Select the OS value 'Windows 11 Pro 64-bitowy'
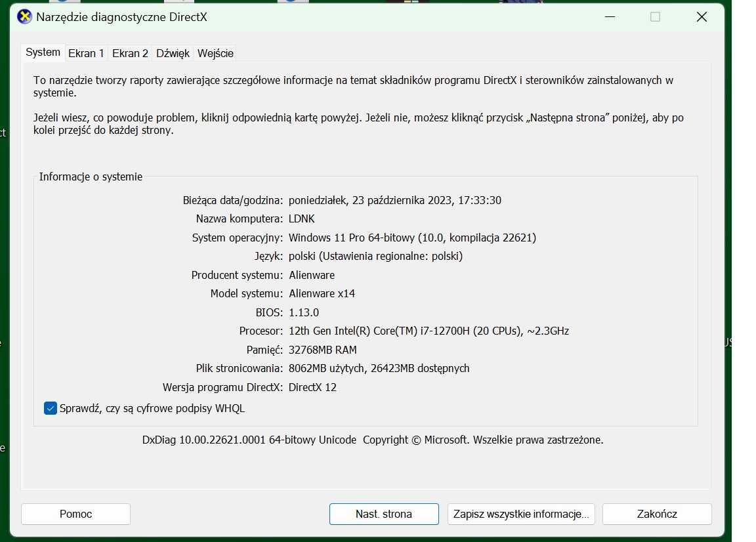 [352, 238]
